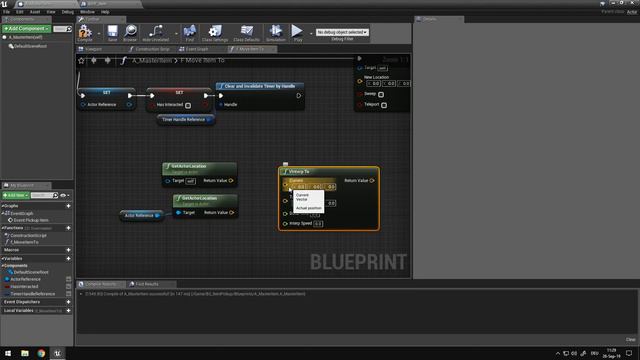
Task: Toggle visibility of ActorReference variable
Action: (69, 279)
